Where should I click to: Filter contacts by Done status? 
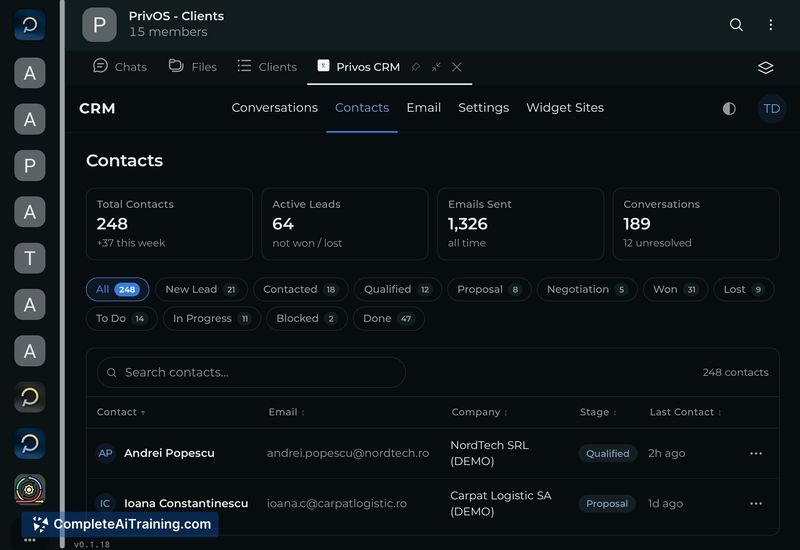(x=388, y=318)
